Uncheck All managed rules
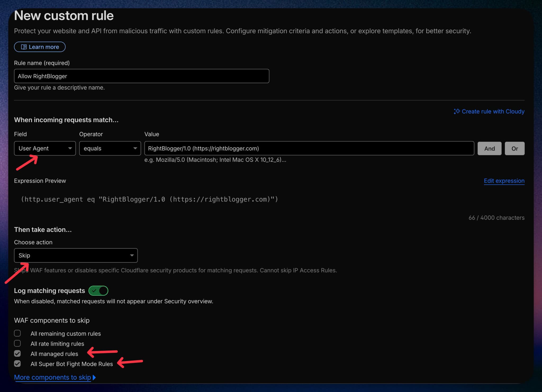 17,354
